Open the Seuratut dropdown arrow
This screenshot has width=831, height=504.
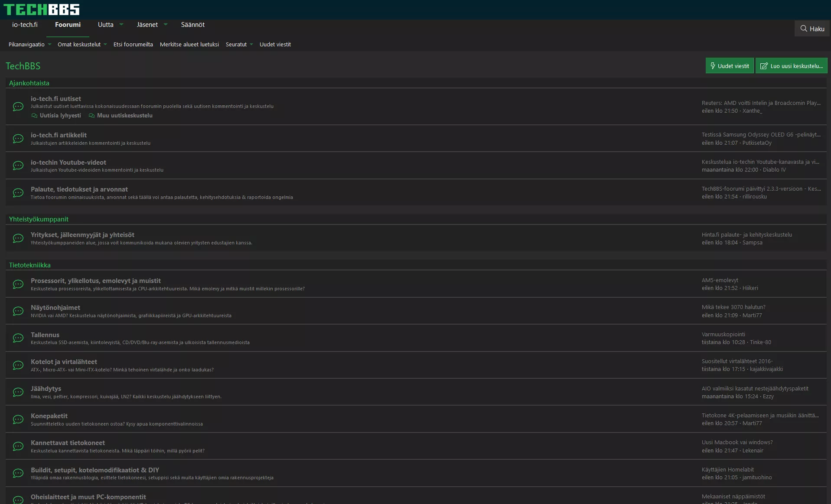tap(251, 44)
